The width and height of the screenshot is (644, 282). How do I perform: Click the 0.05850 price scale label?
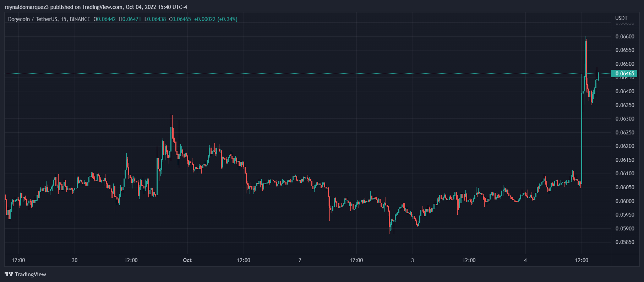click(625, 242)
